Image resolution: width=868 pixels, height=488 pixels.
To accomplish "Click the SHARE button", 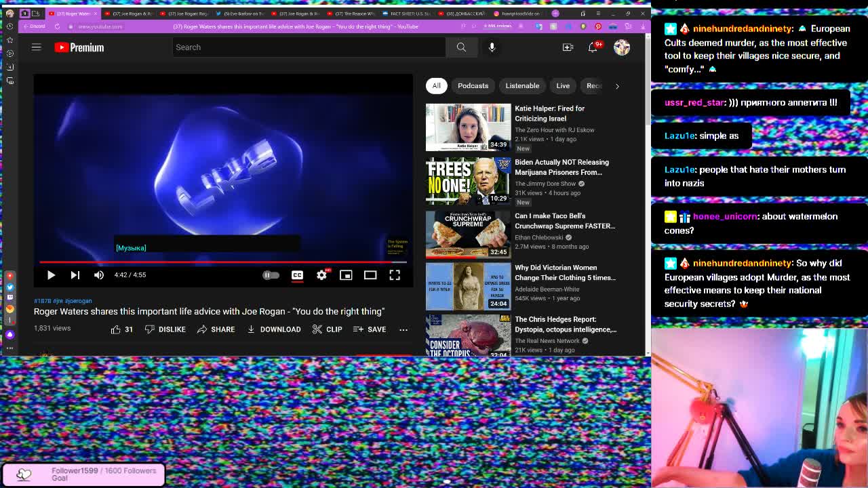I will pos(216,329).
